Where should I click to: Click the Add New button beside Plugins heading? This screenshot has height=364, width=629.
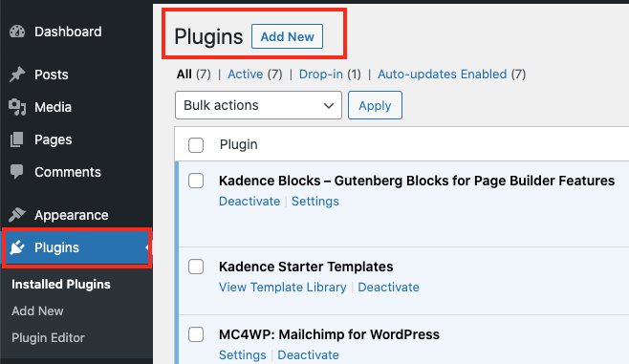click(x=287, y=36)
